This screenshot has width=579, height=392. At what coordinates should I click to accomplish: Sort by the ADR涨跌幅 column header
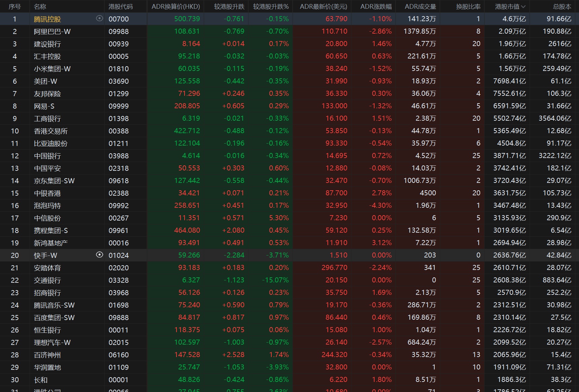point(376,7)
